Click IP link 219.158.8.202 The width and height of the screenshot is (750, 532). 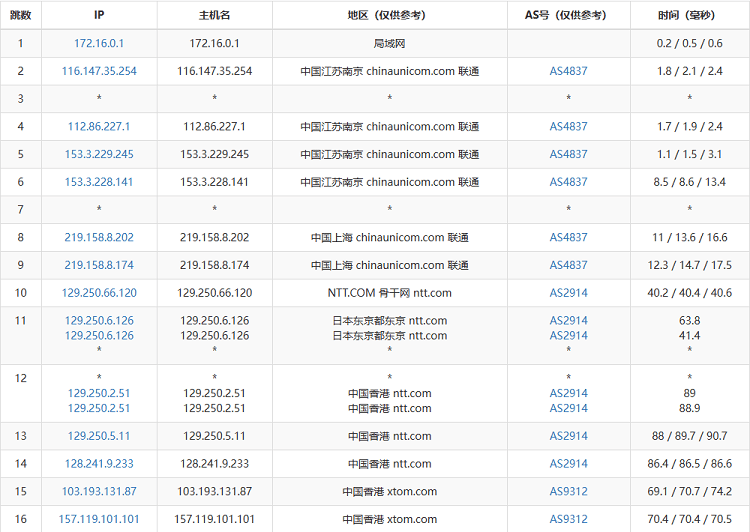point(99,238)
